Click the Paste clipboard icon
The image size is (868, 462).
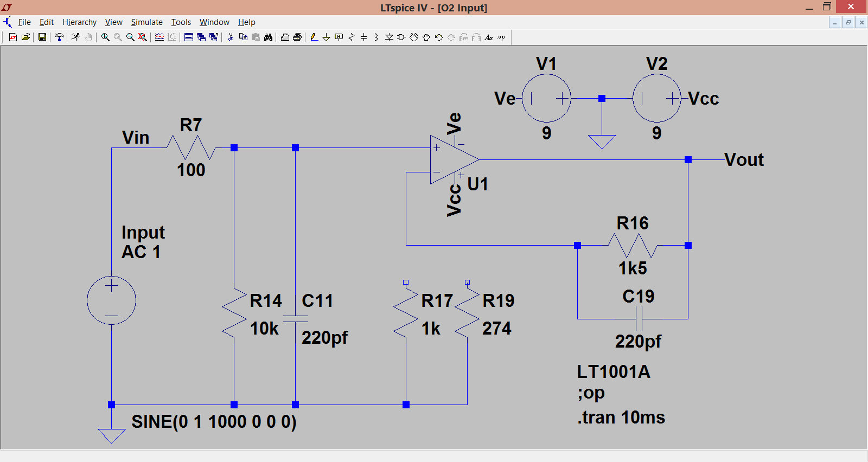(256, 37)
